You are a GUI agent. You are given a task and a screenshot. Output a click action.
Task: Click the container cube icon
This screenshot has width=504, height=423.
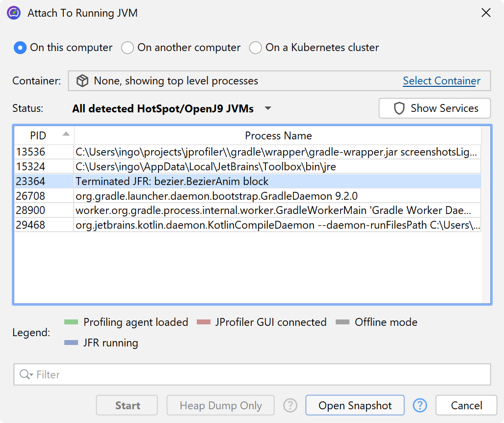[x=82, y=81]
